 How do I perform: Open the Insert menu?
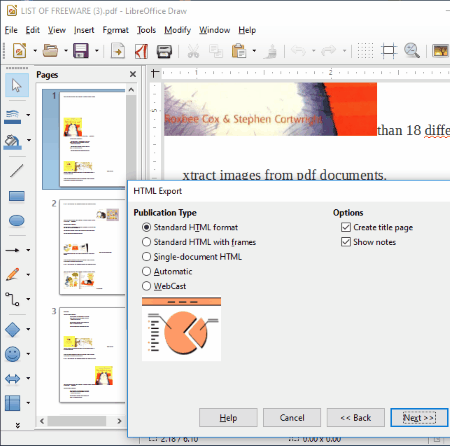pos(84,30)
